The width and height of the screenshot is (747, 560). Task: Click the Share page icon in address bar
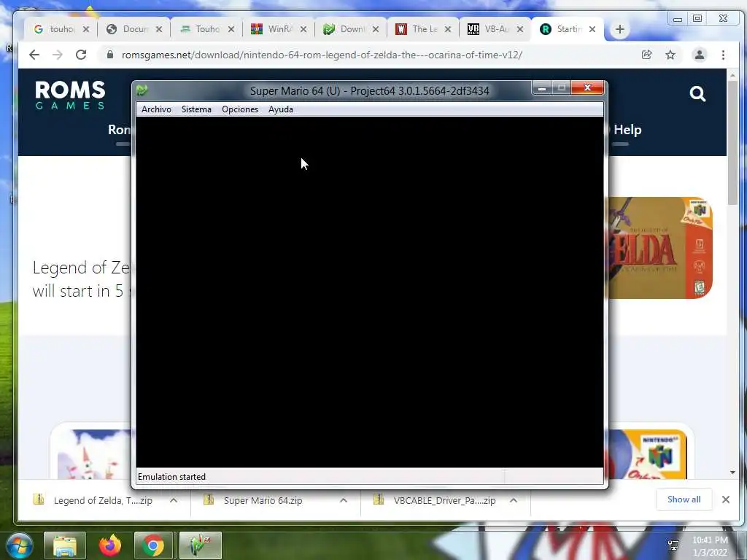click(x=646, y=55)
